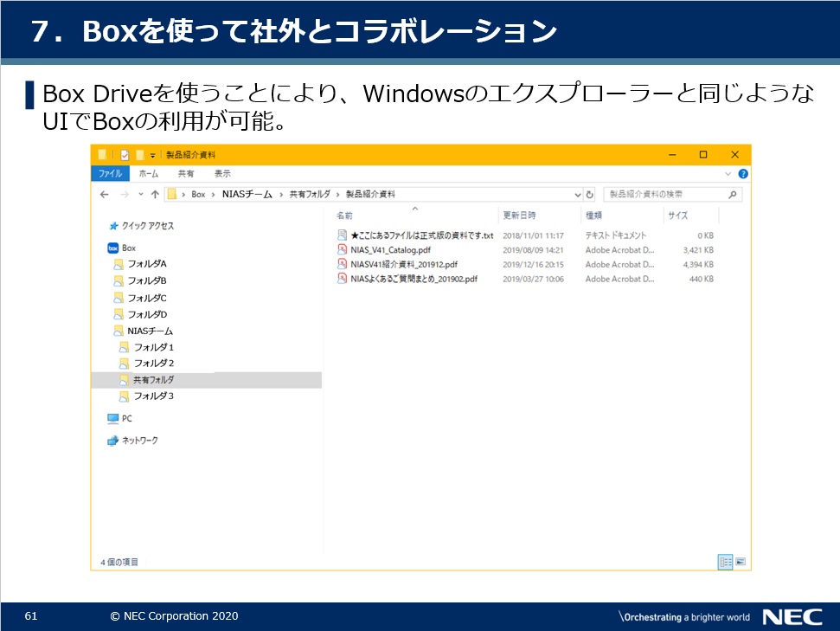Maximize the 製品紹介資料 Explorer window

click(703, 155)
